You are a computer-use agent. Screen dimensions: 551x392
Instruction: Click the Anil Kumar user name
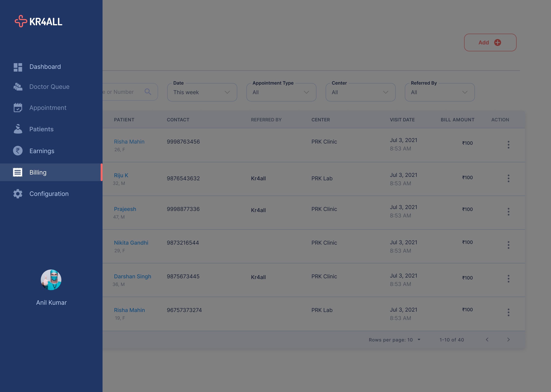coord(51,303)
